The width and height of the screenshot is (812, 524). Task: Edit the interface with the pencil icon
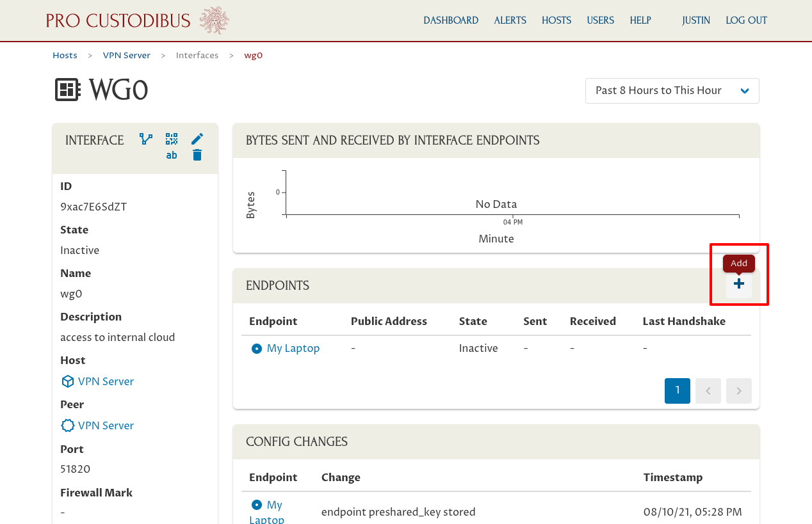pyautogui.click(x=197, y=139)
